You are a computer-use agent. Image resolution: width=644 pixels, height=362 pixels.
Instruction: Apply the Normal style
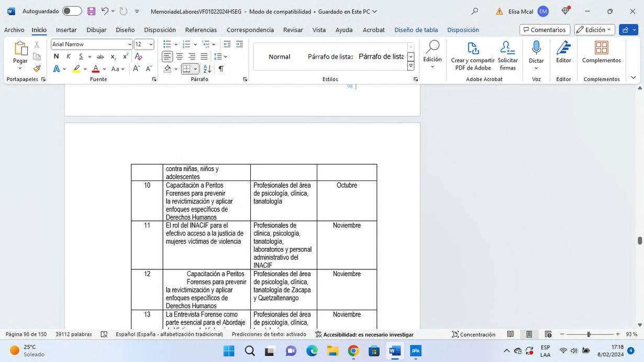click(279, 56)
